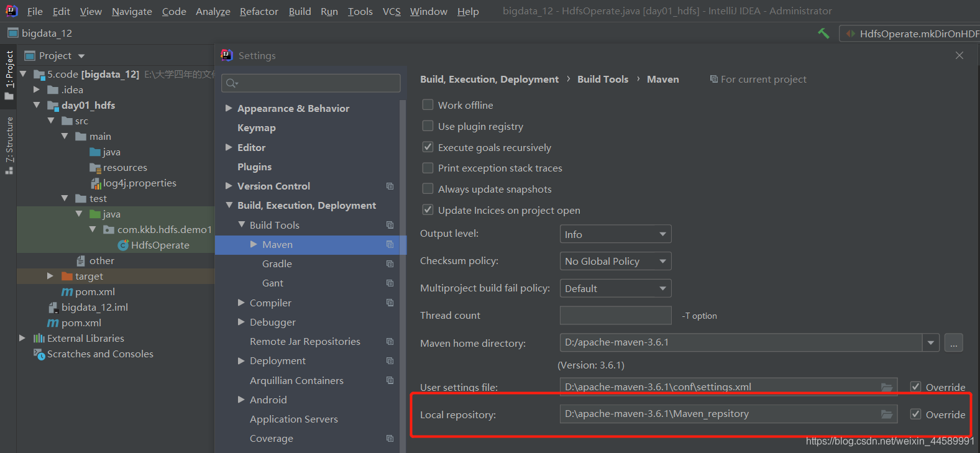The height and width of the screenshot is (453, 980).
Task: Click the External Libraries icon
Action: pyautogui.click(x=39, y=339)
